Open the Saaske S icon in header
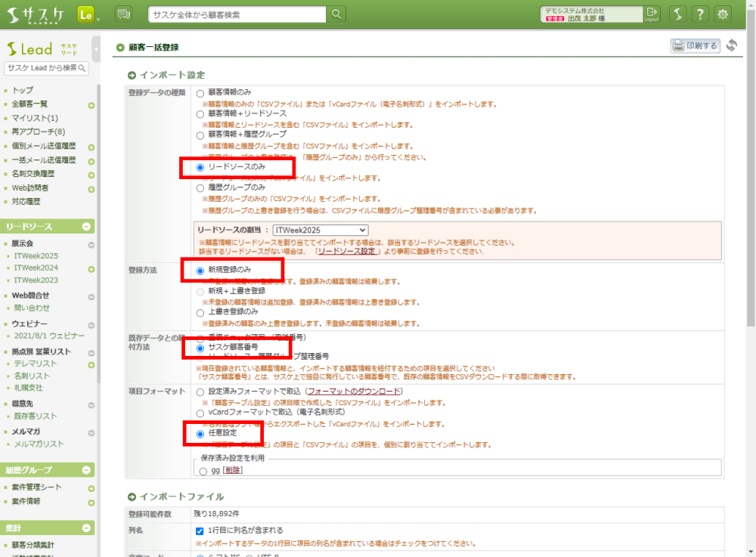The height and width of the screenshot is (557, 756). [x=678, y=14]
